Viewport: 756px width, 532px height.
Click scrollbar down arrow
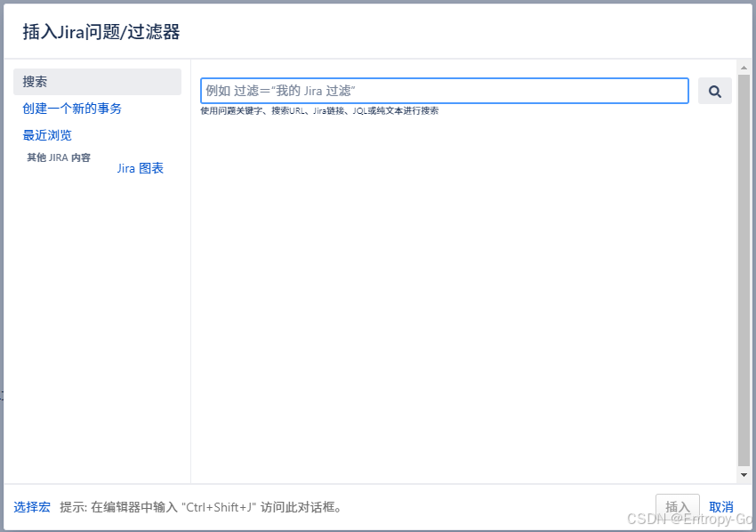(x=744, y=475)
